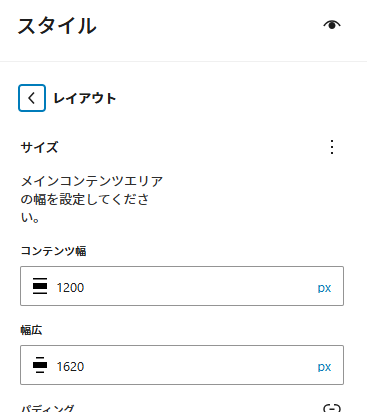Select the 1620 value text
Viewport: 367px width, 412px height.
[70, 367]
